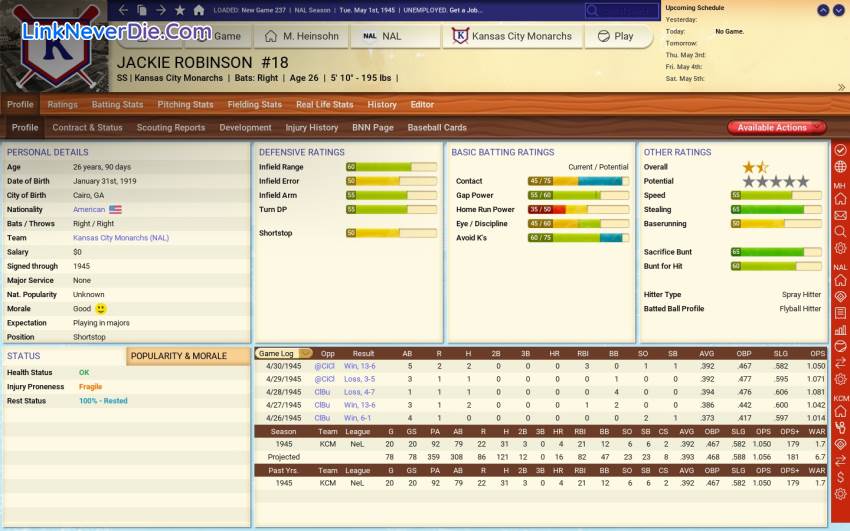
Task: Open the gear icon in the MH sidebar section
Action: coord(840,248)
